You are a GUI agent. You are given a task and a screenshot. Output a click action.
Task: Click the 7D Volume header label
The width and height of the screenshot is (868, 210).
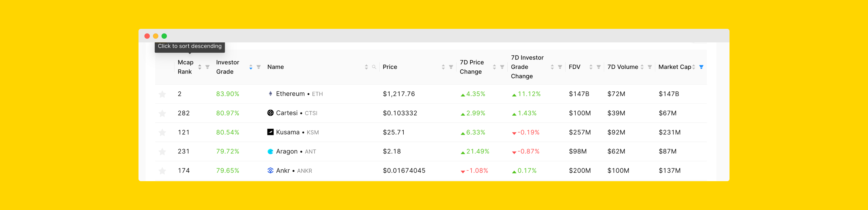623,67
